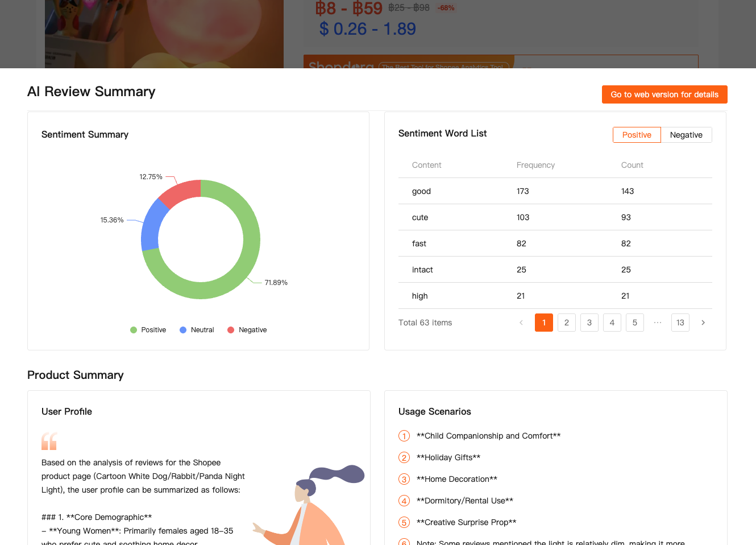Jump to page 13 of word list

(x=680, y=323)
